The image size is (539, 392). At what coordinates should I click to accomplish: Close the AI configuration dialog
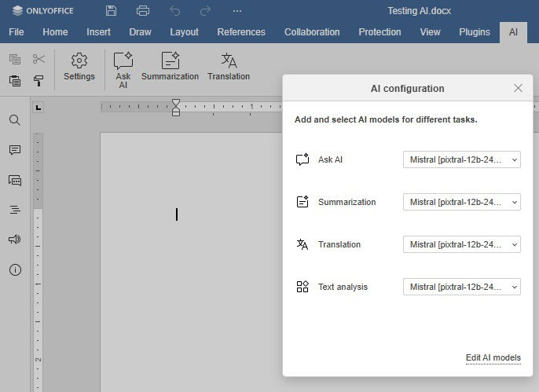(x=518, y=88)
